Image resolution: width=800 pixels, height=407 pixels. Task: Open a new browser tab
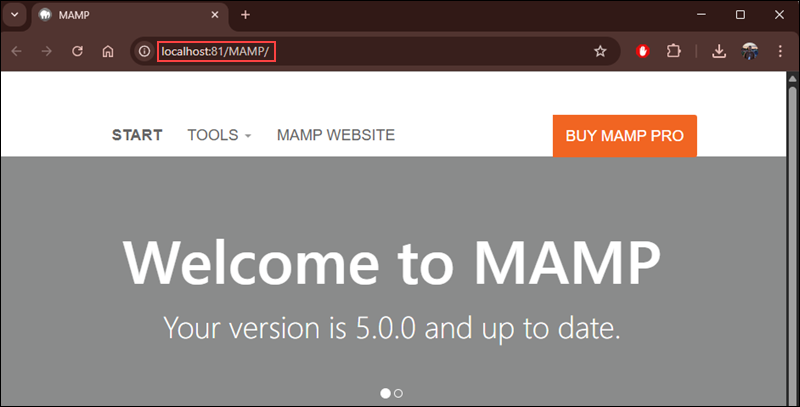[x=245, y=15]
